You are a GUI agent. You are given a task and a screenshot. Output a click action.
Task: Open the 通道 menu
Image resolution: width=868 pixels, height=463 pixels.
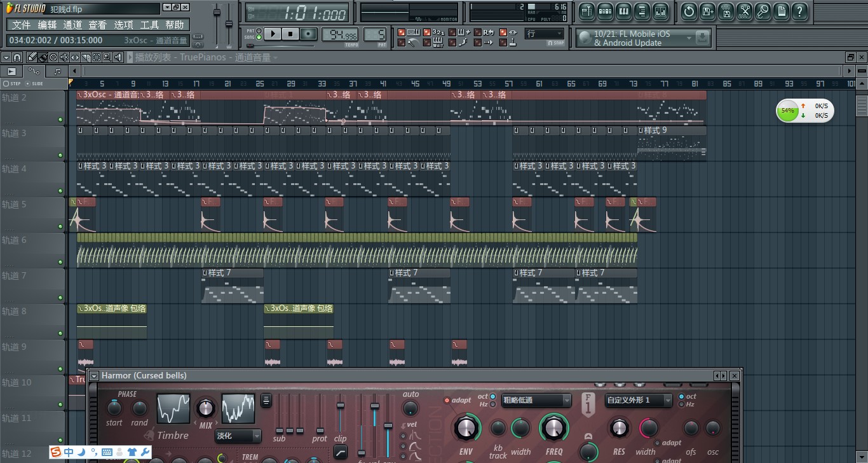pos(72,25)
